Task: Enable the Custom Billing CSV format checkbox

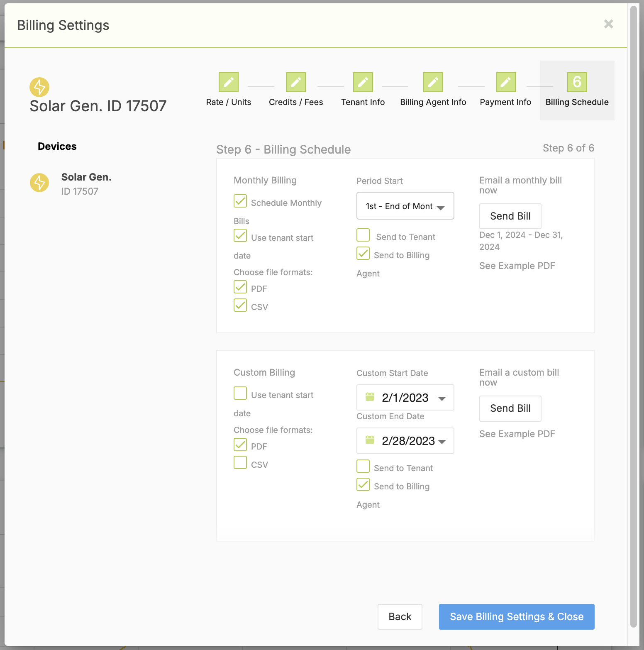Action: [240, 462]
